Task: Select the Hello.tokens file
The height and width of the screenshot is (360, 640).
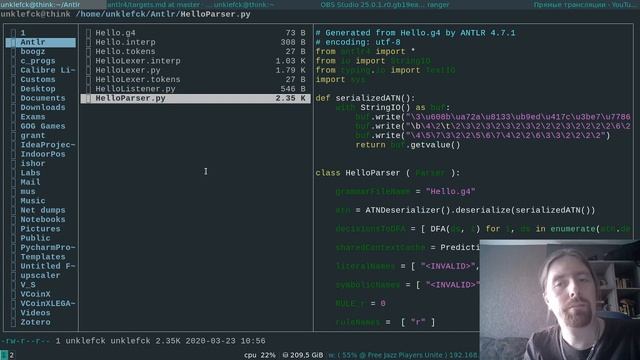Action: coord(196,51)
